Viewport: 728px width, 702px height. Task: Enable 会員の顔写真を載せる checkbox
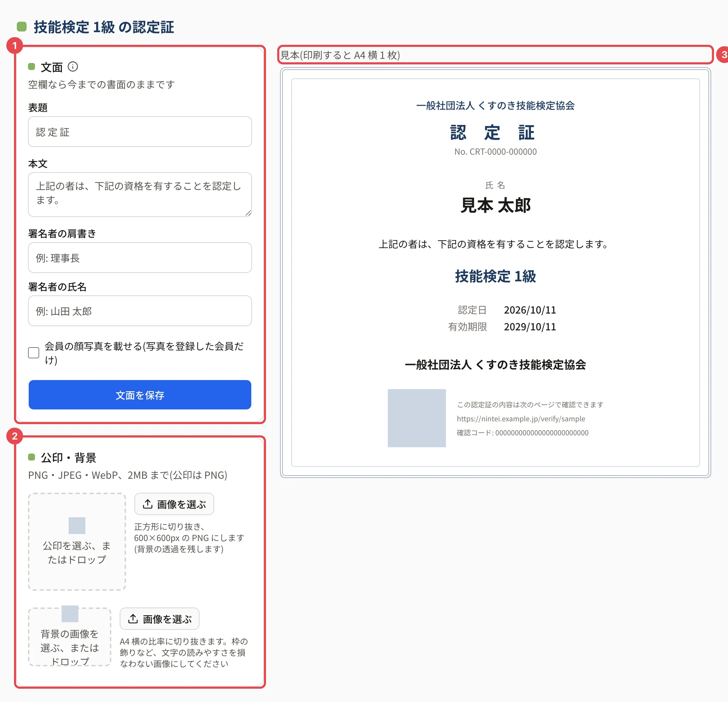(34, 353)
